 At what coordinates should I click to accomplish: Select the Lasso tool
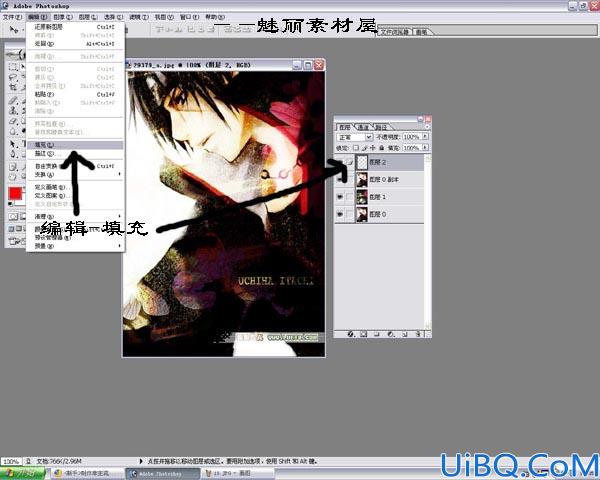(x=13, y=78)
